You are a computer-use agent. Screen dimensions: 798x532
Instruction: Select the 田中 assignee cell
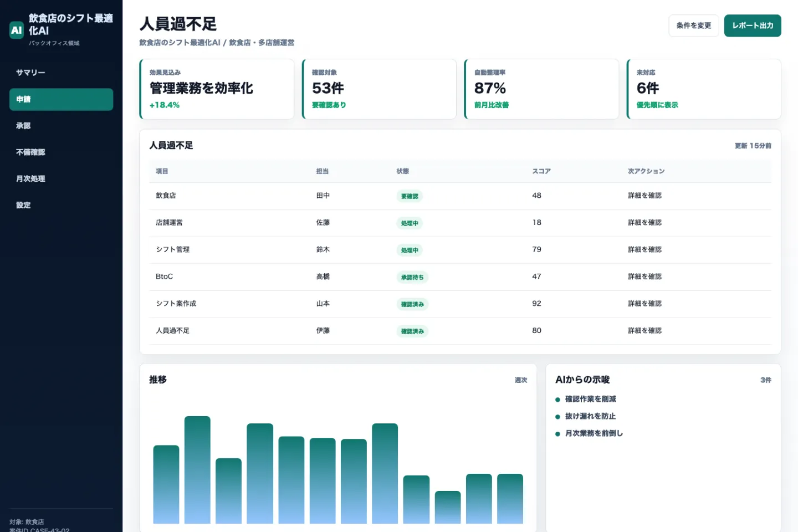(x=323, y=196)
